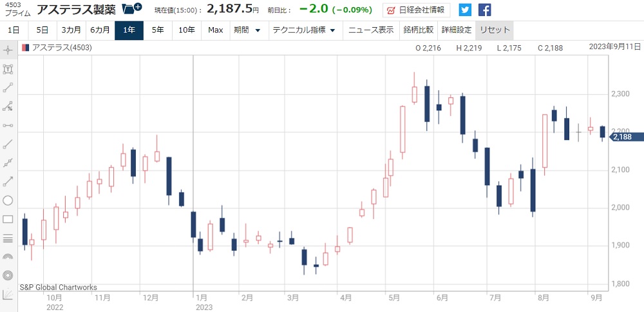This screenshot has height=312, width=644.
Task: Switch chart to 5年 range
Action: tap(158, 30)
